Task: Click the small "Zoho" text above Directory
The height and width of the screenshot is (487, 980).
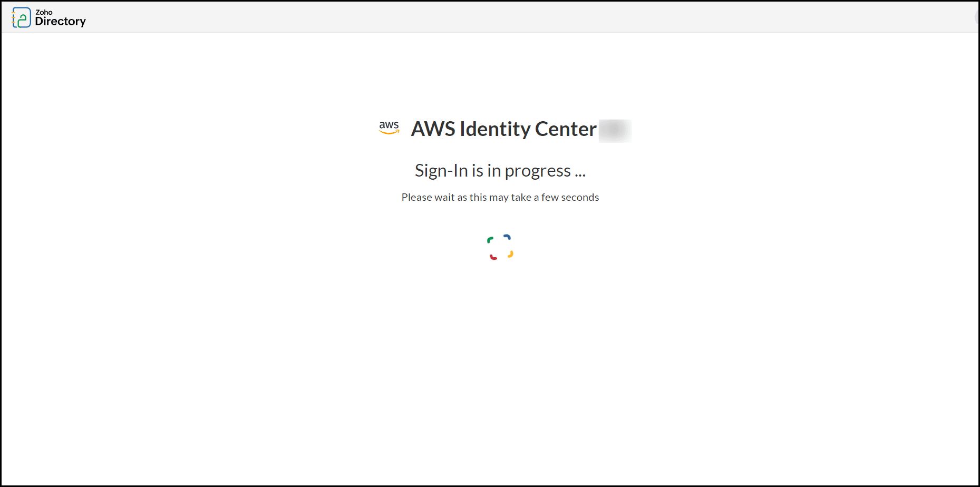Action: tap(44, 12)
